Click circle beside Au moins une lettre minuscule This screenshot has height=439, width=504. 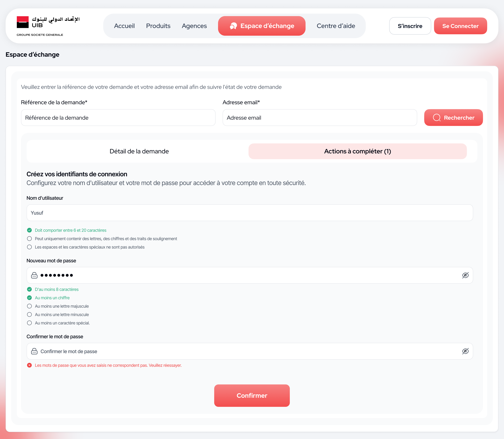click(29, 314)
